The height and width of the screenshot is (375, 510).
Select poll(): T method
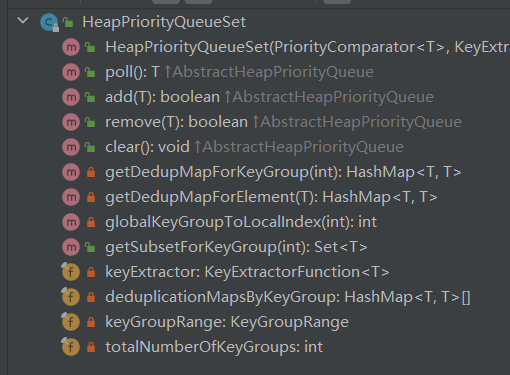[239, 72]
